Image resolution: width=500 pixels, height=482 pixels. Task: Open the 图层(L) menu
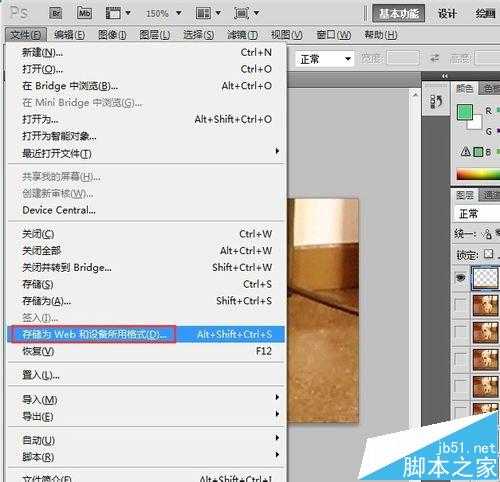154,34
